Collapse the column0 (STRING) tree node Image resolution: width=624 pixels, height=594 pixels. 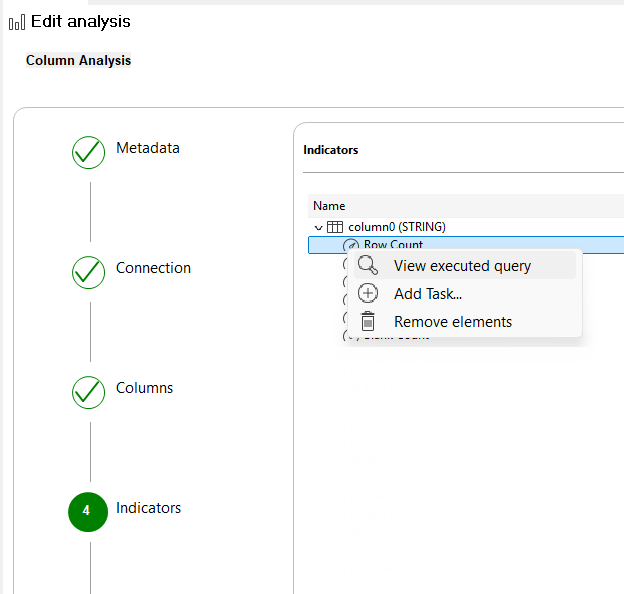click(x=319, y=227)
